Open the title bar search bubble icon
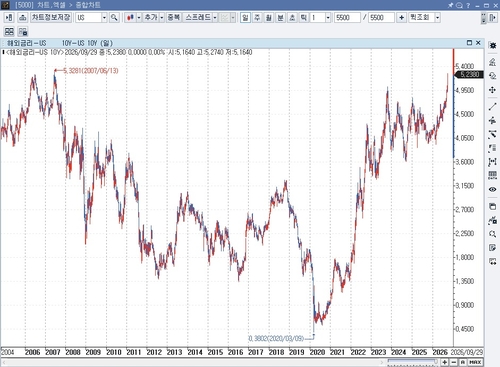Viewport: 500px width, 367px height. pyautogui.click(x=459, y=5)
